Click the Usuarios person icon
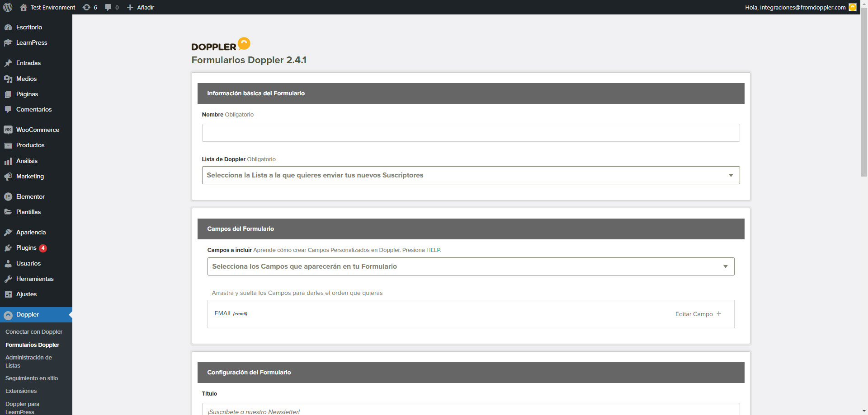The image size is (868, 415). (8, 264)
